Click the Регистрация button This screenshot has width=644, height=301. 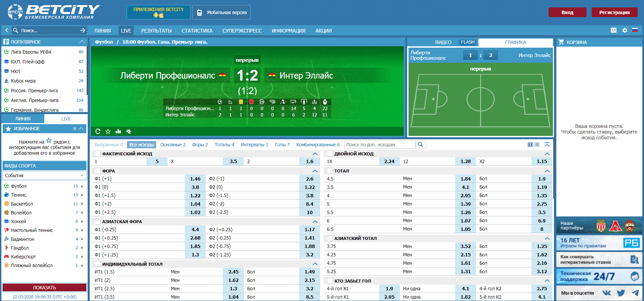click(614, 12)
